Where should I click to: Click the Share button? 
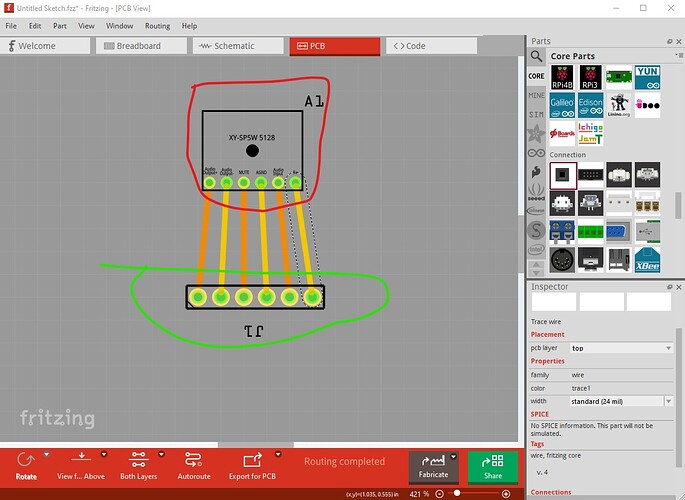click(493, 467)
